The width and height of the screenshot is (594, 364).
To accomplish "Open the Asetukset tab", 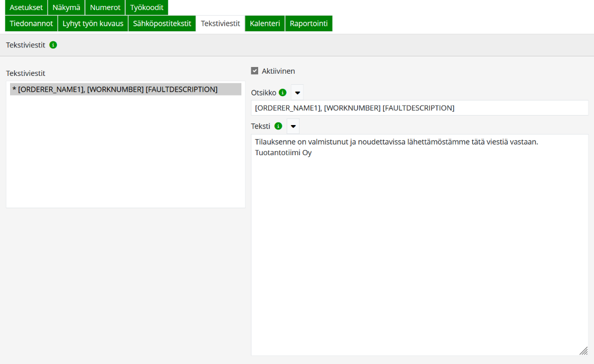I will 26,7.
